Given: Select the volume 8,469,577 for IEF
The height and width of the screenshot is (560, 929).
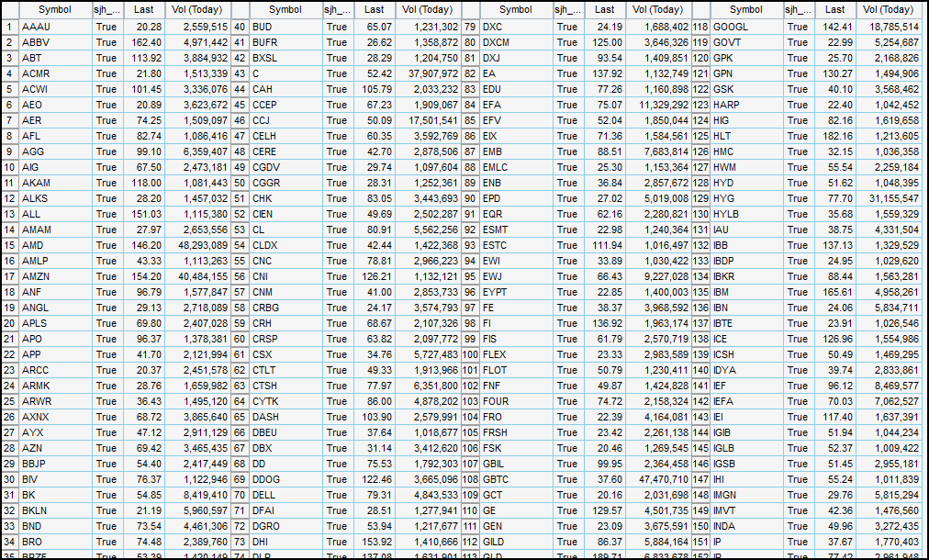Looking at the screenshot, I should pyautogui.click(x=888, y=386).
